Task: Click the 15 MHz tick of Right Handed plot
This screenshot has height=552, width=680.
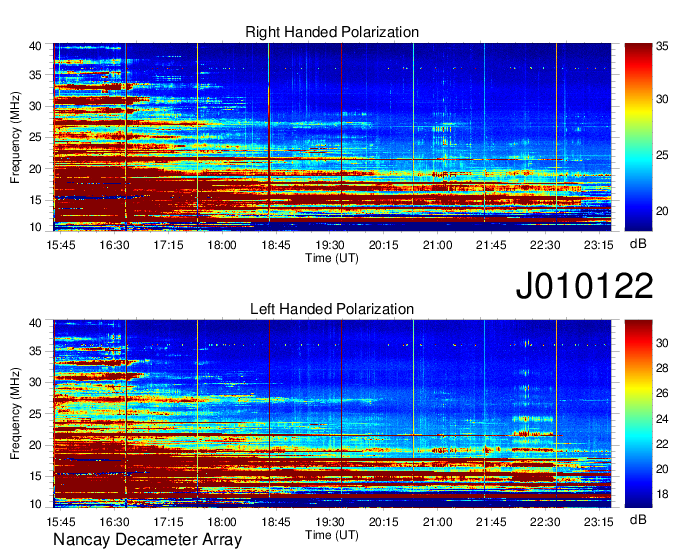Action: pos(35,200)
